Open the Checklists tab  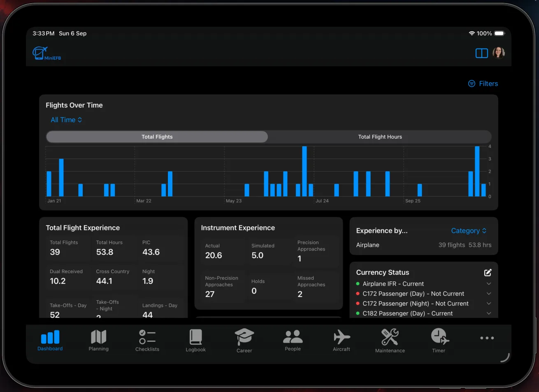click(x=147, y=341)
